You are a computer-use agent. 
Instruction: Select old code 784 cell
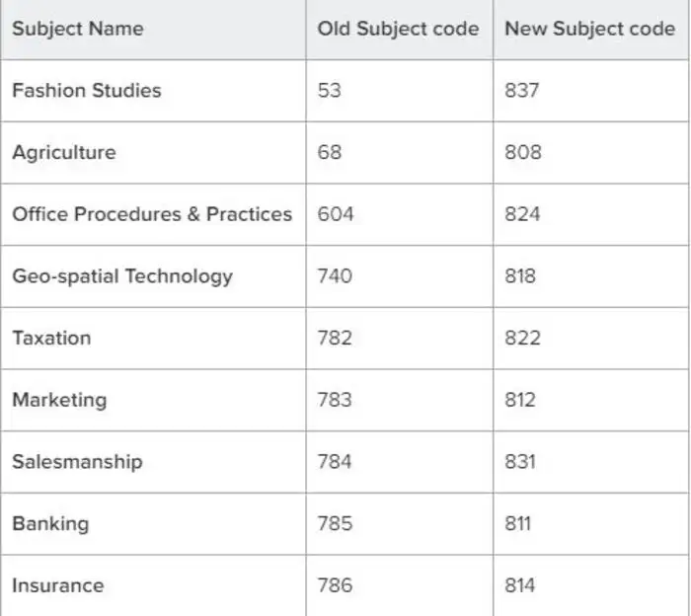[x=336, y=462]
